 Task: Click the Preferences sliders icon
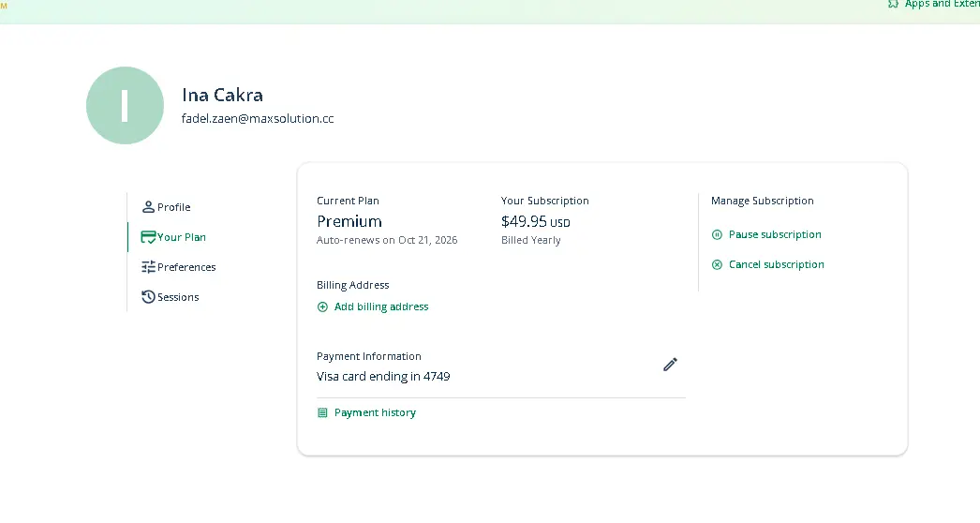coord(148,267)
